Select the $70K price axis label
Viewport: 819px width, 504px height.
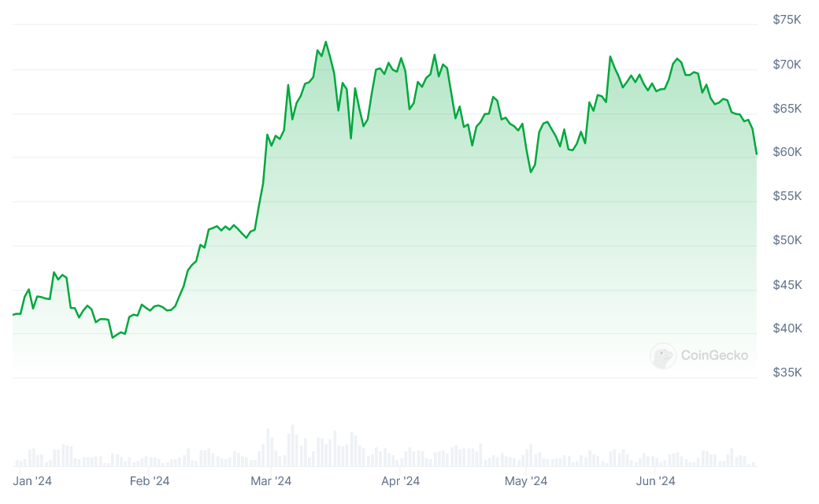coord(787,63)
